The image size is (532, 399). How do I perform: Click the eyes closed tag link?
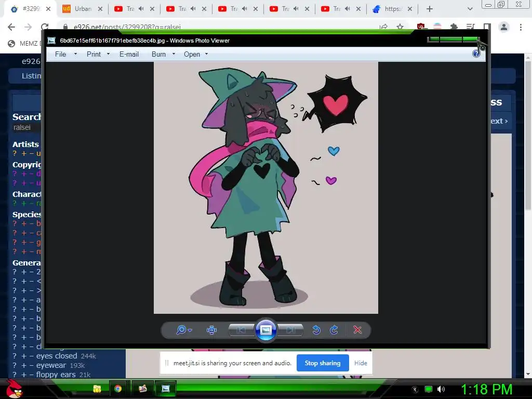point(57,356)
